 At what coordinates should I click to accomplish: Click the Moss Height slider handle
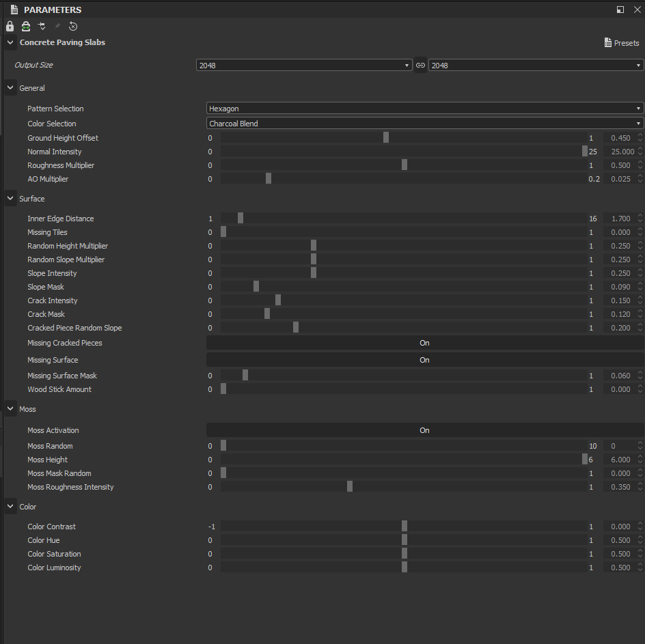point(585,459)
